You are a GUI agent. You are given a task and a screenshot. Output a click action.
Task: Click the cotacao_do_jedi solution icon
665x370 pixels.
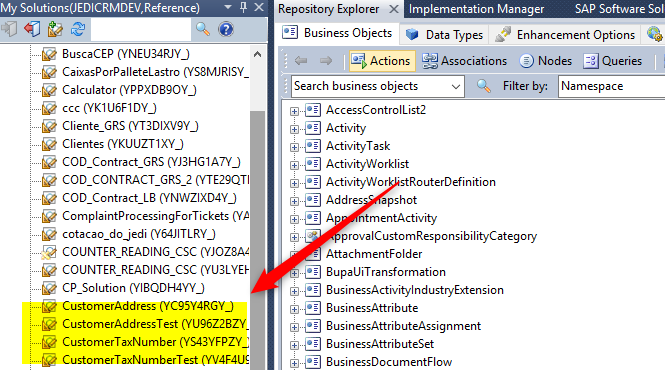49,234
